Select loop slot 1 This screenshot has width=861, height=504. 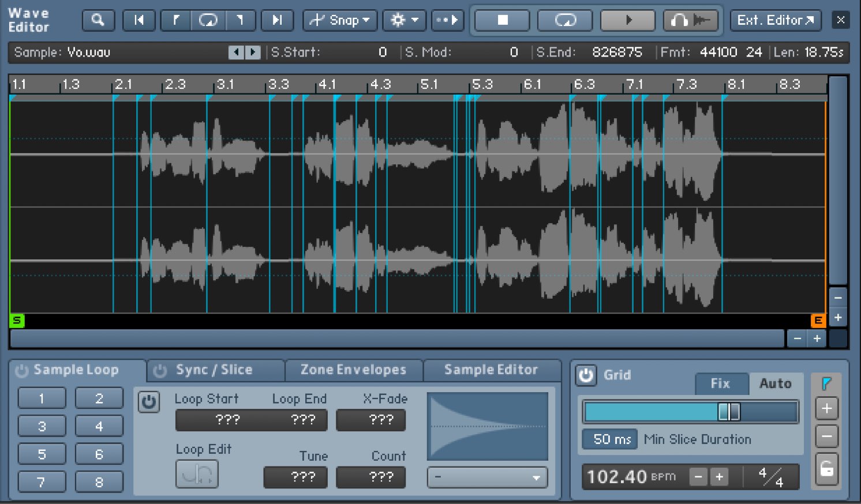click(x=42, y=398)
